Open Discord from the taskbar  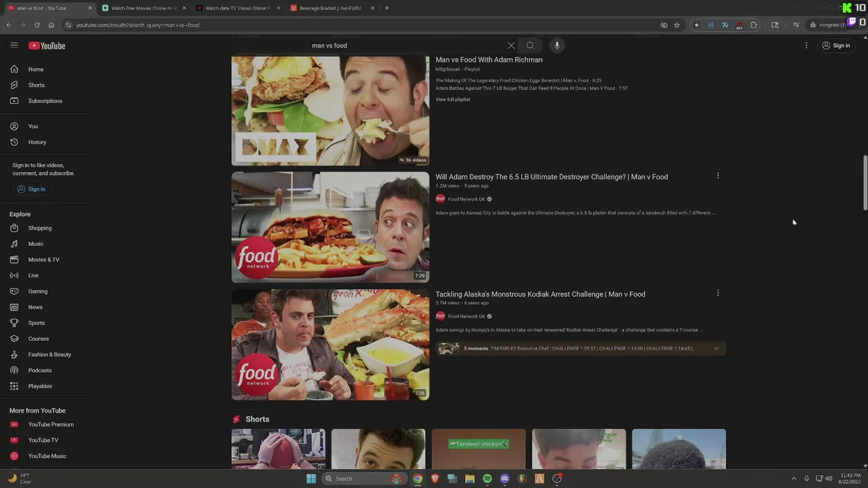(x=505, y=479)
